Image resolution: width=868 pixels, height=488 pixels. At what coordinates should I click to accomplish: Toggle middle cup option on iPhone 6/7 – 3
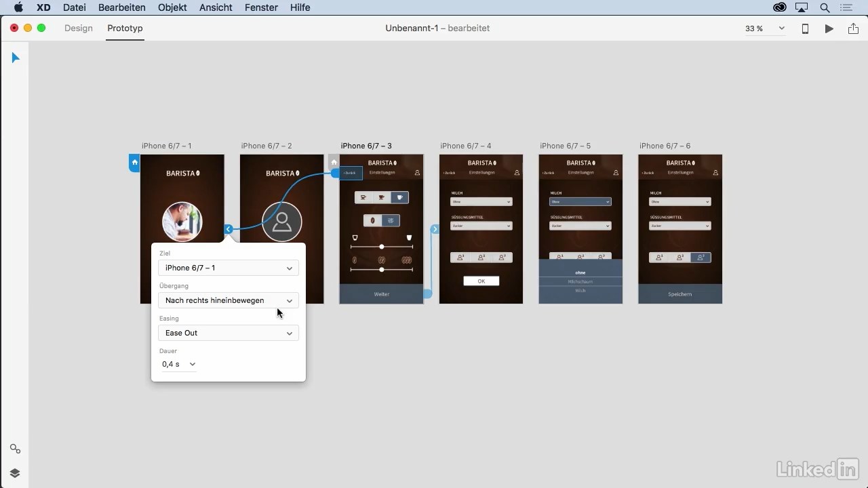click(x=382, y=198)
